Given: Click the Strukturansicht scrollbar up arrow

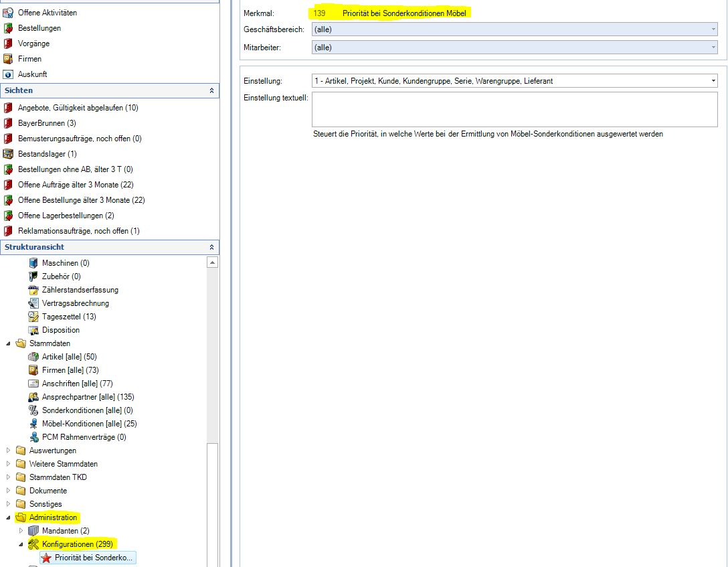Looking at the screenshot, I should tap(213, 263).
